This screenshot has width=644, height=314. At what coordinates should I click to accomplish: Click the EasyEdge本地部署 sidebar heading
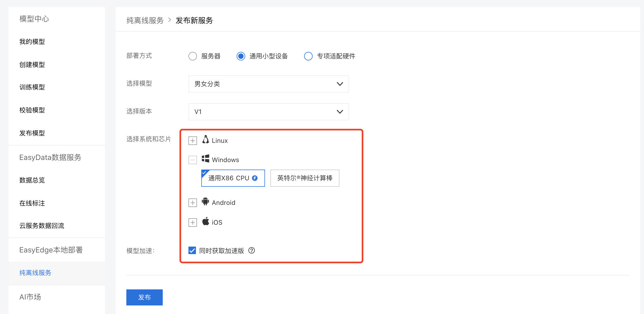51,250
